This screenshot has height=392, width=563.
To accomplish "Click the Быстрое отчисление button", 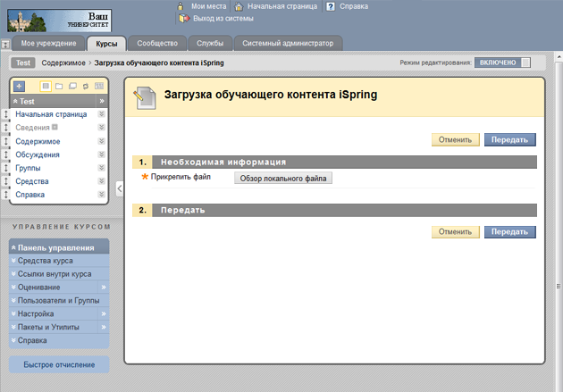I will [59, 364].
